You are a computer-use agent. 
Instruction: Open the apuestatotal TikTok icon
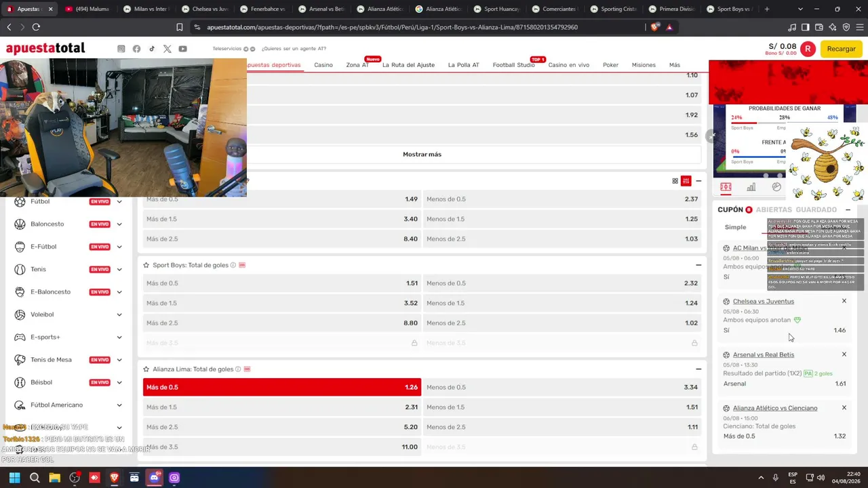152,49
